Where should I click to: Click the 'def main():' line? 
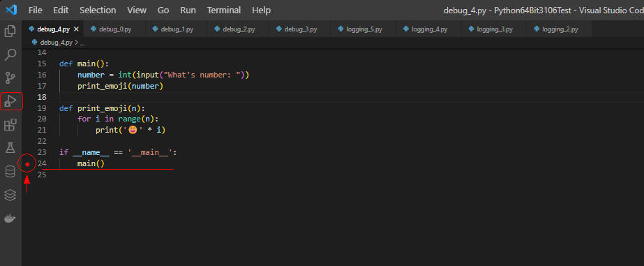coord(84,64)
